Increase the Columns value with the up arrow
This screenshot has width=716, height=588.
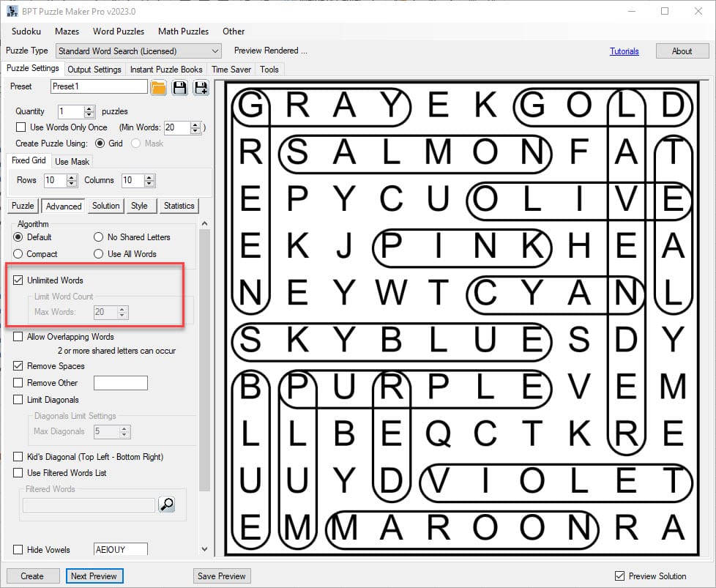click(x=149, y=177)
